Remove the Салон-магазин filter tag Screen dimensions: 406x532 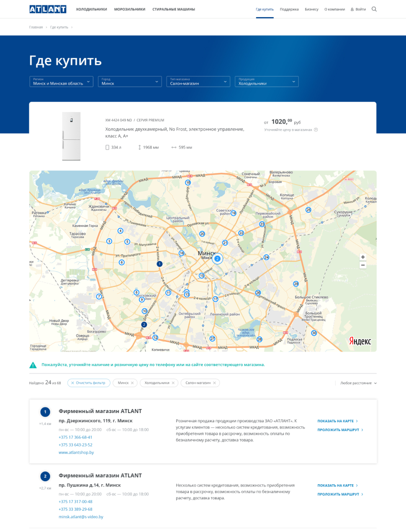(x=214, y=383)
